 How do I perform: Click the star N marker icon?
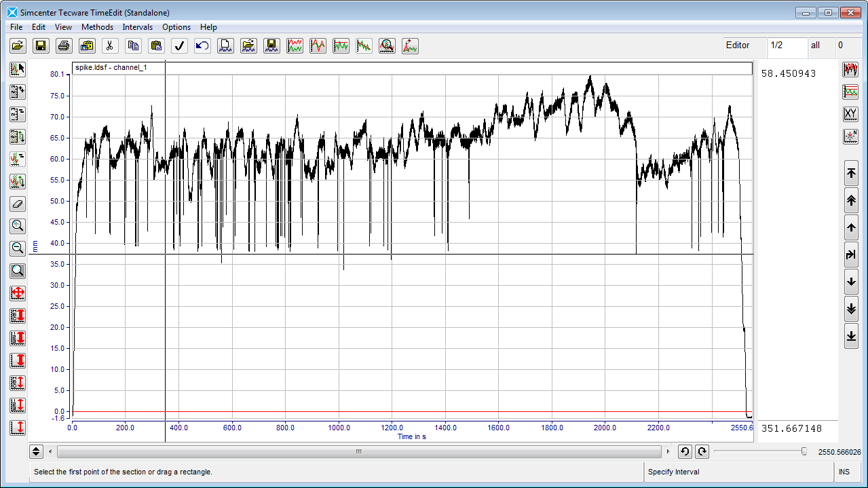[x=850, y=136]
